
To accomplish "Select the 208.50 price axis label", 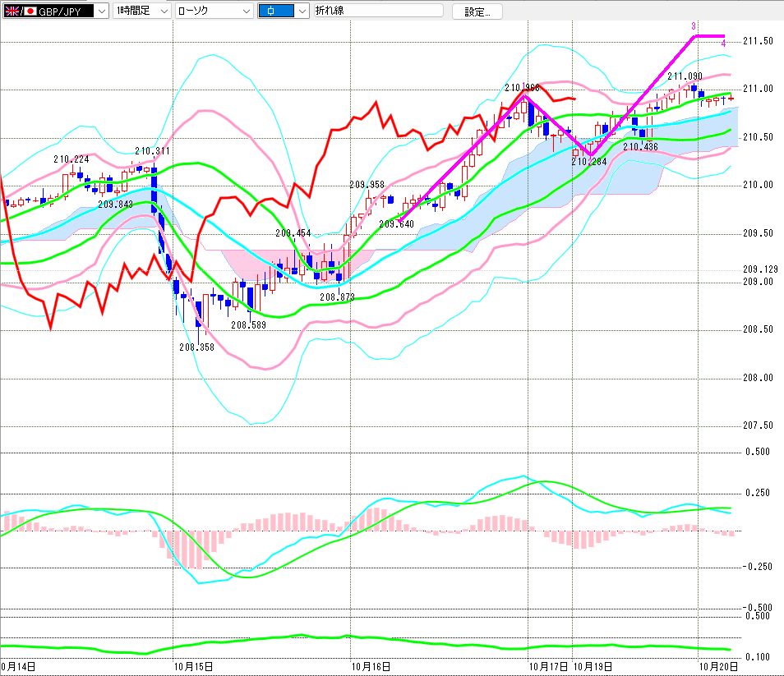I will click(x=758, y=329).
